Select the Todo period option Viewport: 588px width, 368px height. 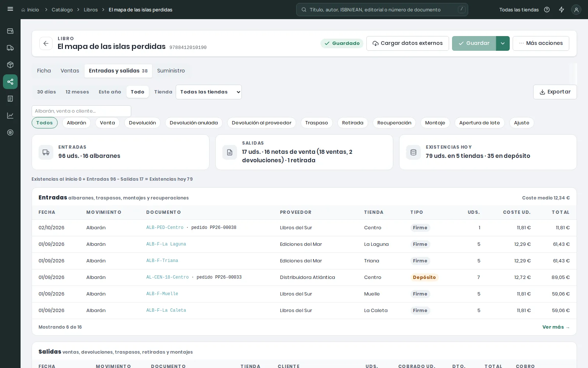(137, 92)
